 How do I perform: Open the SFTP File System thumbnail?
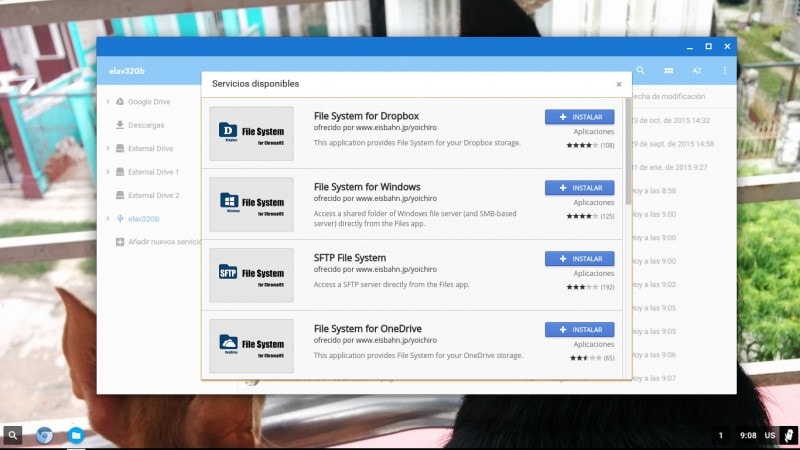[x=251, y=276]
